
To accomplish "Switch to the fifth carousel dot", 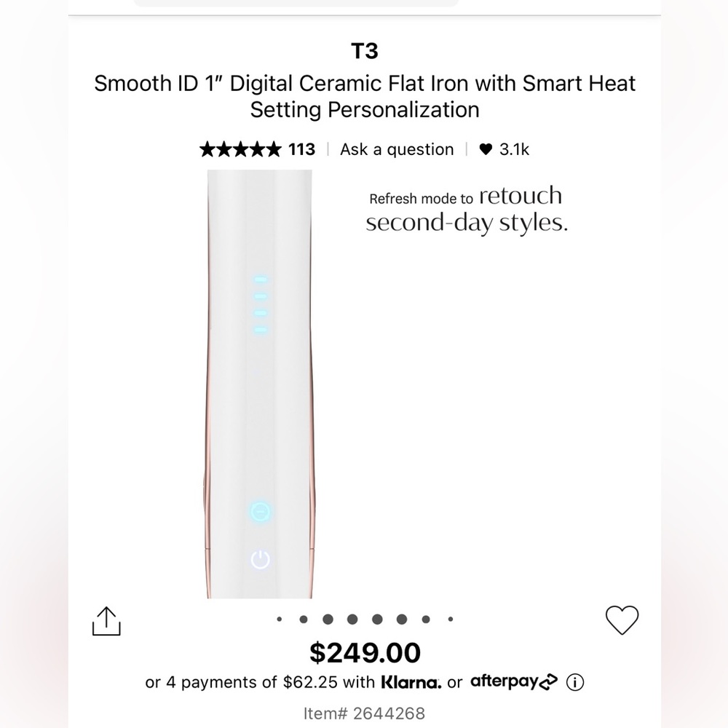I will 377,620.
